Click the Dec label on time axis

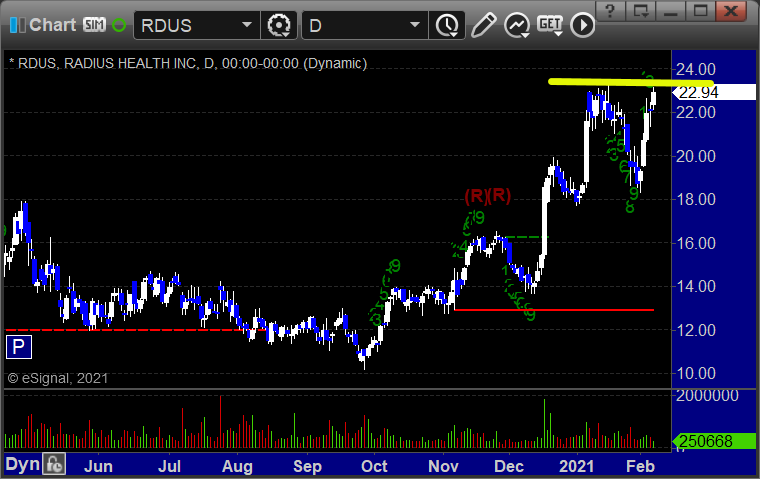[509, 466]
